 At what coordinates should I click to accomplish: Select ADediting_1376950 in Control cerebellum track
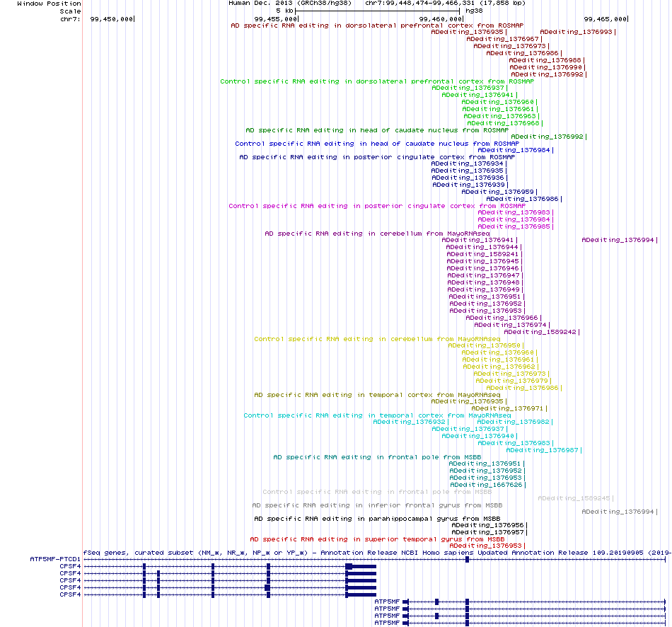pos(485,345)
